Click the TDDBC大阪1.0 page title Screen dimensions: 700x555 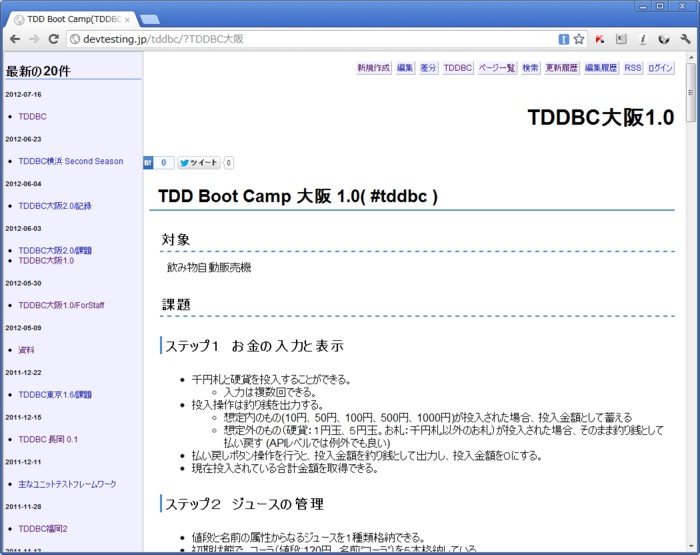point(601,117)
